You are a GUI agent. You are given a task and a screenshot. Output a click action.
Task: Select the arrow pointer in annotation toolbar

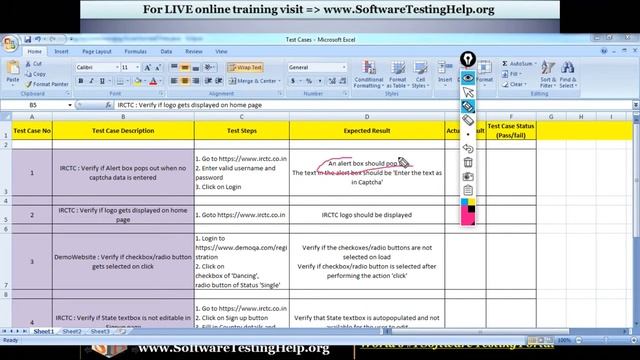(468, 92)
